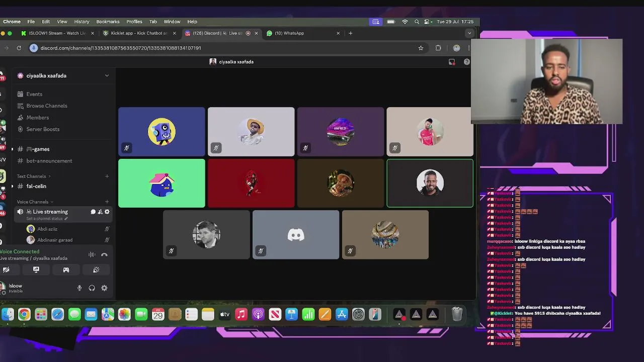Reload the Discord page

[19, 48]
